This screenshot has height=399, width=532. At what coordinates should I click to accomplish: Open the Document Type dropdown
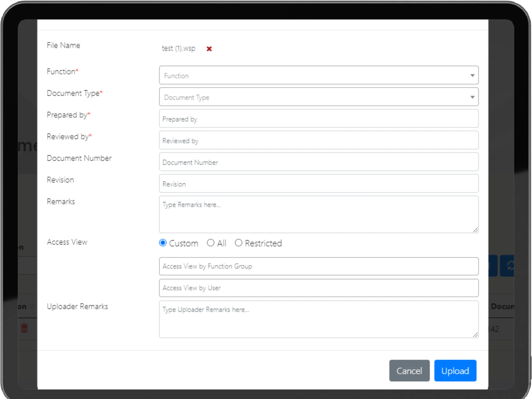click(x=319, y=97)
